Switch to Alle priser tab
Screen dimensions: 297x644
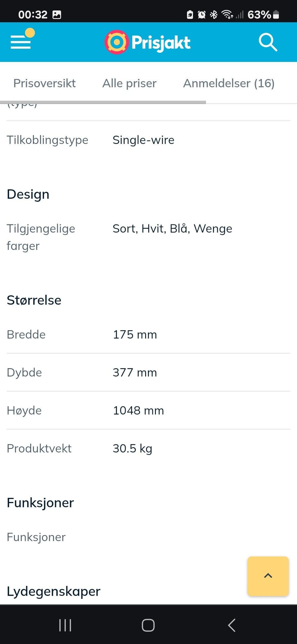(129, 83)
